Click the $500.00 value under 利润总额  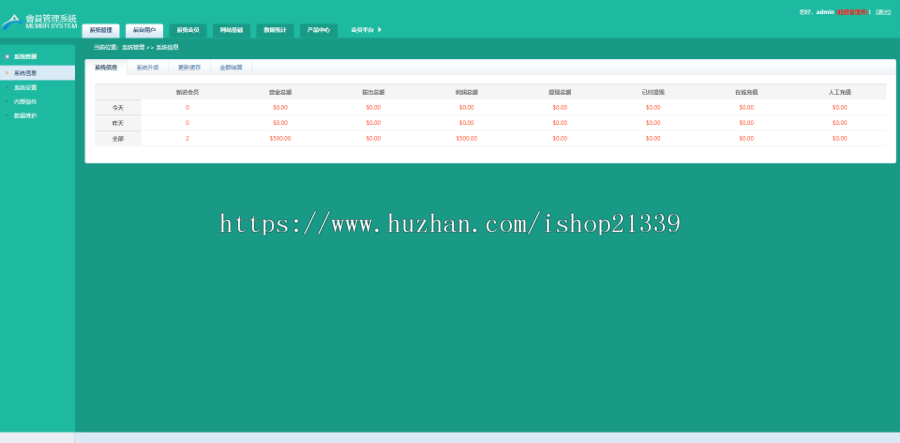pyautogui.click(x=467, y=138)
